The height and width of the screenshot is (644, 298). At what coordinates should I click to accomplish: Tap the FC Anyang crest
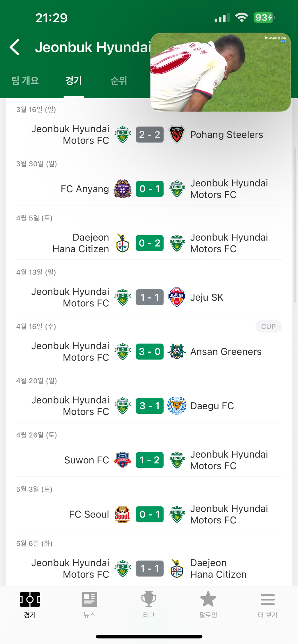[123, 189]
